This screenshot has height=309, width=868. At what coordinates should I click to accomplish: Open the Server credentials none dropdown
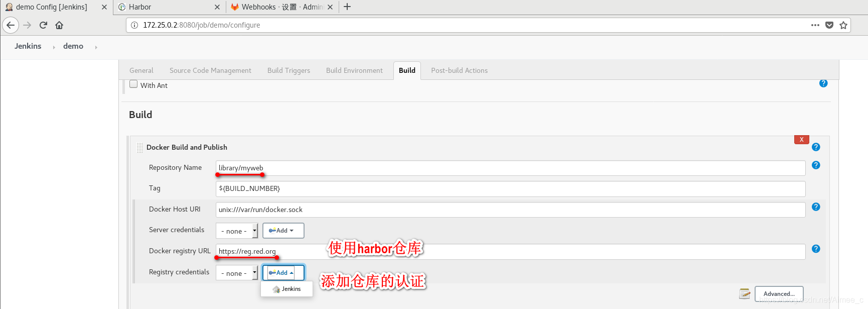coord(237,231)
